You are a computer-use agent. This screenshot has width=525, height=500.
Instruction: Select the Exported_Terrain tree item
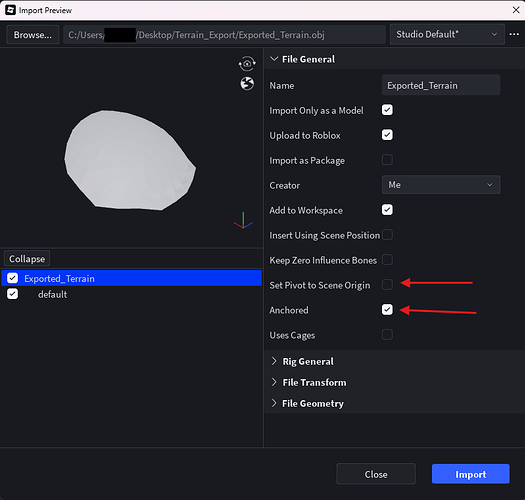pos(131,278)
